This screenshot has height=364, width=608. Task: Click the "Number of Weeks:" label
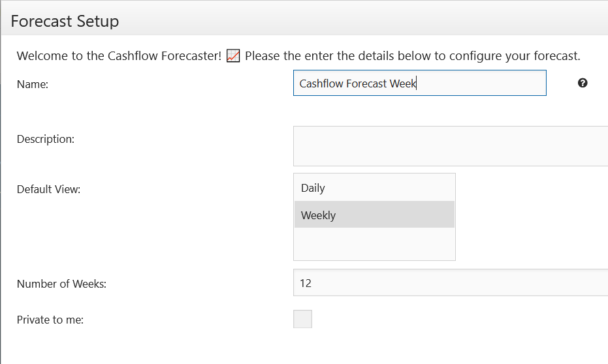click(x=61, y=284)
